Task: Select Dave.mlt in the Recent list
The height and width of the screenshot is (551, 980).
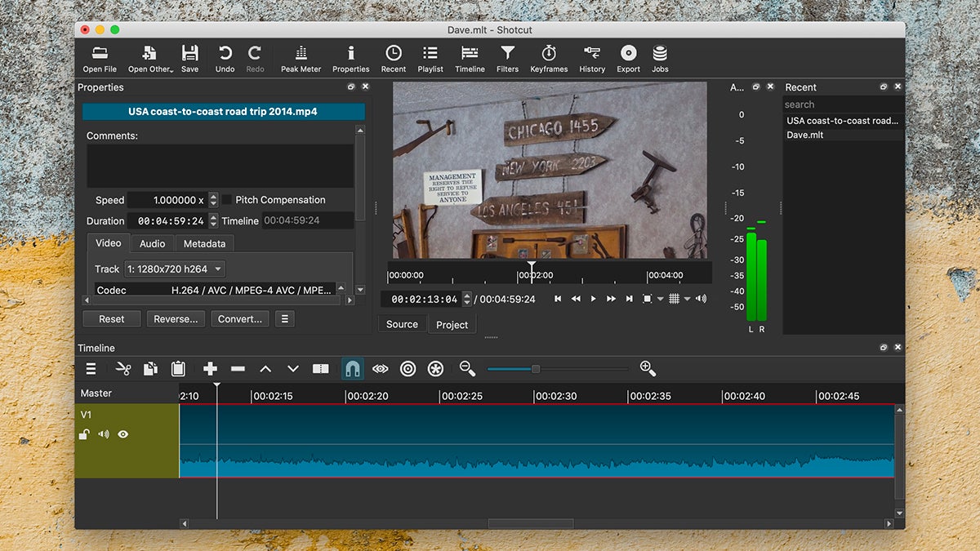Action: 805,135
